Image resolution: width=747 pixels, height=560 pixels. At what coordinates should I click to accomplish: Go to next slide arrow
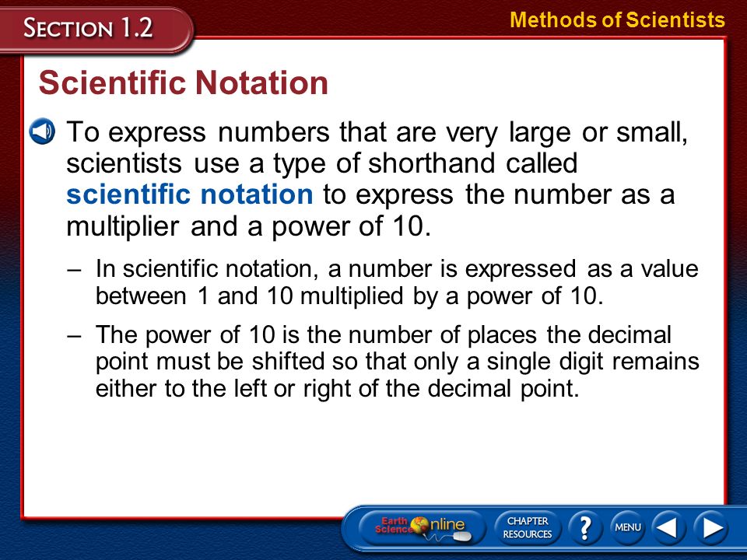tap(711, 527)
